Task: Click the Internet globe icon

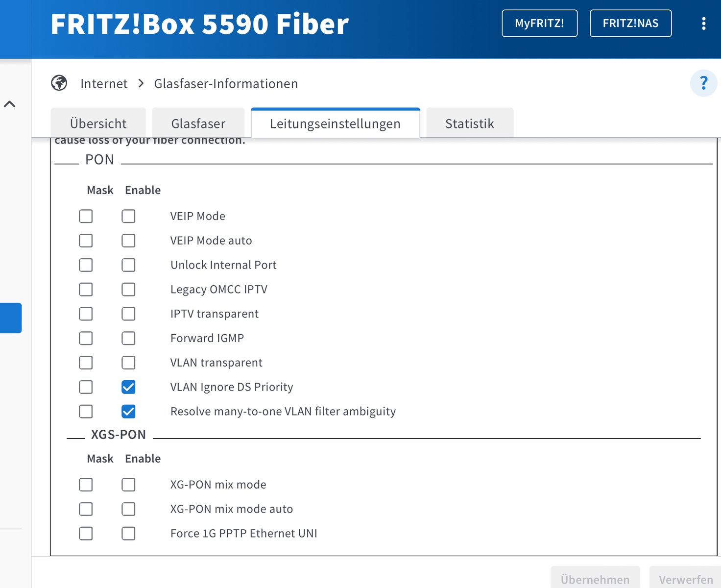Action: click(x=59, y=83)
